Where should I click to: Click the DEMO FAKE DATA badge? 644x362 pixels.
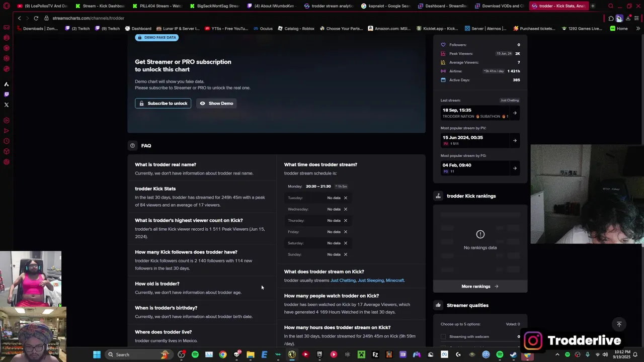tap(156, 38)
